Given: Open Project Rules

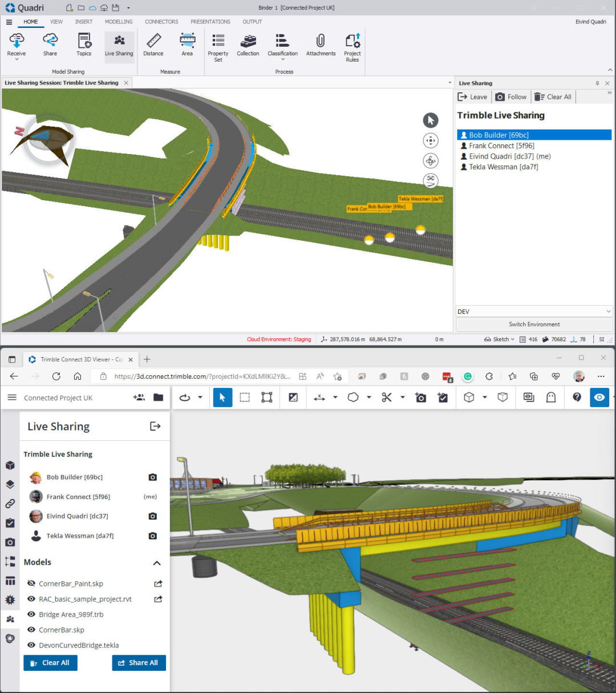Looking at the screenshot, I should coord(352,47).
